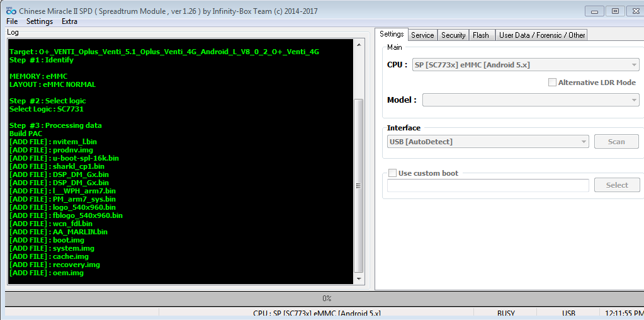Viewport: 644px width, 320px height.
Task: Click the CPU info in status bar
Action: pos(317,314)
